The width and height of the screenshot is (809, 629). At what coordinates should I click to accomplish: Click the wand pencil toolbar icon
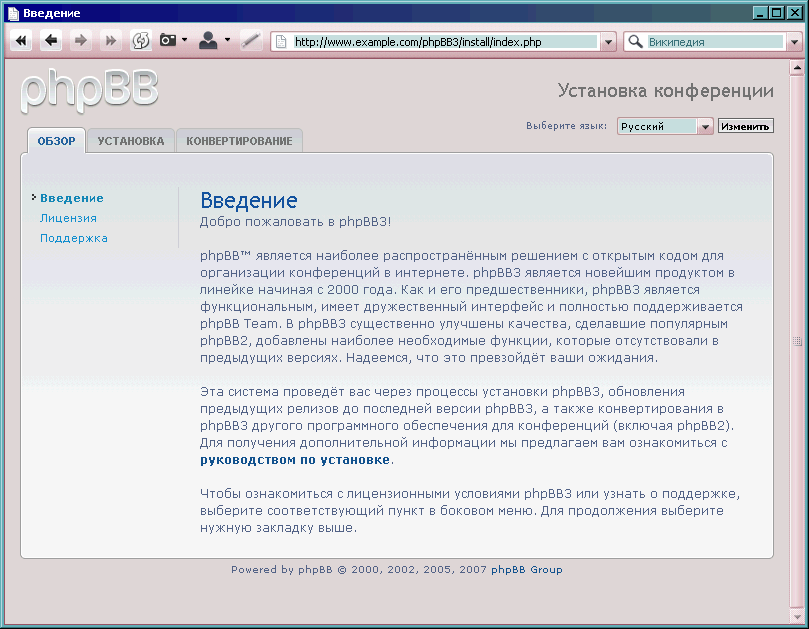point(251,41)
